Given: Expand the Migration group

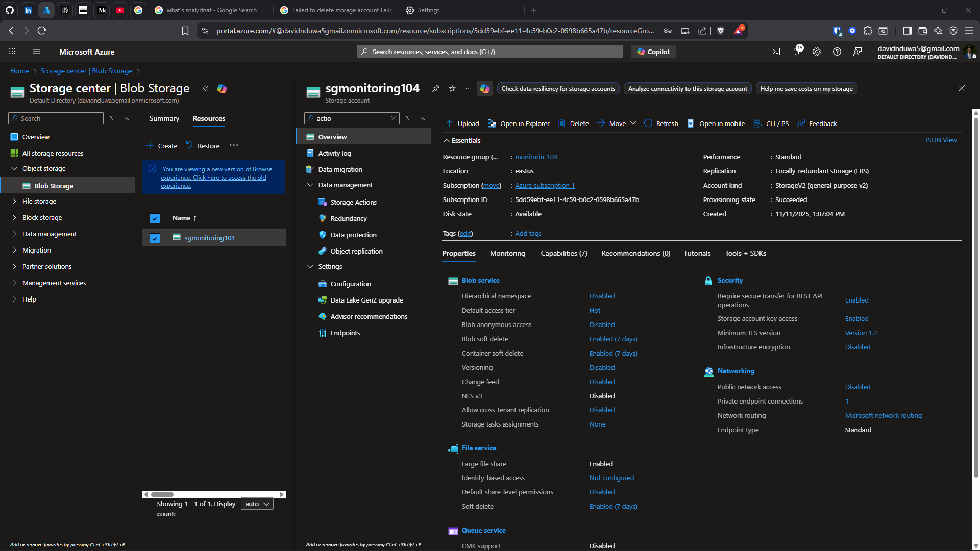Looking at the screenshot, I should pyautogui.click(x=14, y=250).
